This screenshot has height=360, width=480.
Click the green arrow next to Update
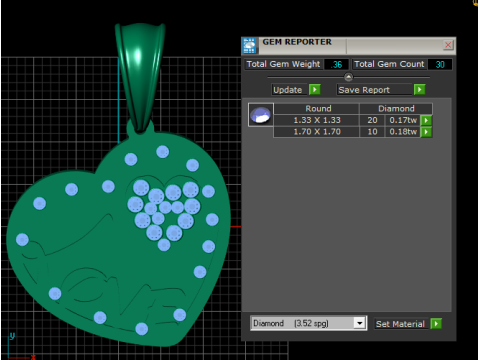pyautogui.click(x=315, y=90)
